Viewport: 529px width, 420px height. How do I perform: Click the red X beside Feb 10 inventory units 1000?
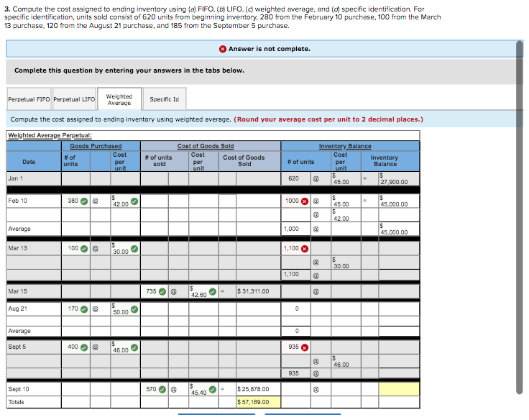305,201
